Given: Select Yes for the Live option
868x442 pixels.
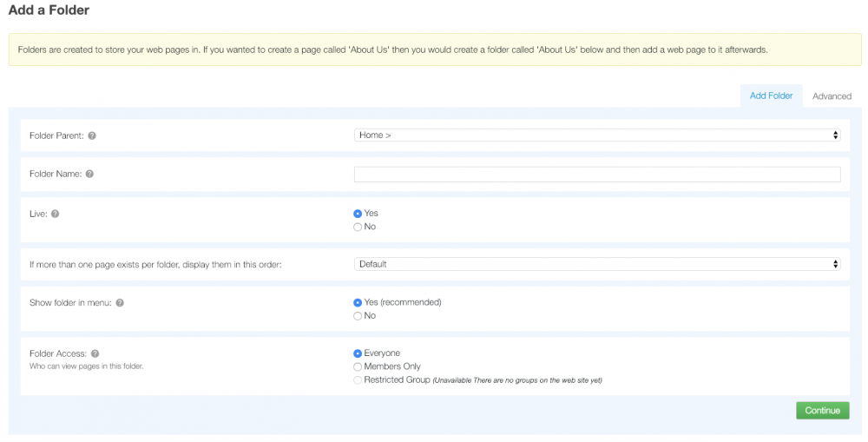Looking at the screenshot, I should (x=358, y=214).
